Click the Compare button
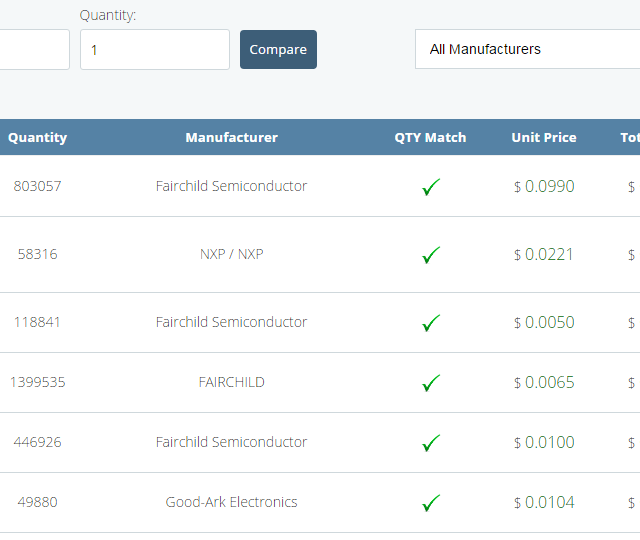This screenshot has width=640, height=540. (278, 49)
